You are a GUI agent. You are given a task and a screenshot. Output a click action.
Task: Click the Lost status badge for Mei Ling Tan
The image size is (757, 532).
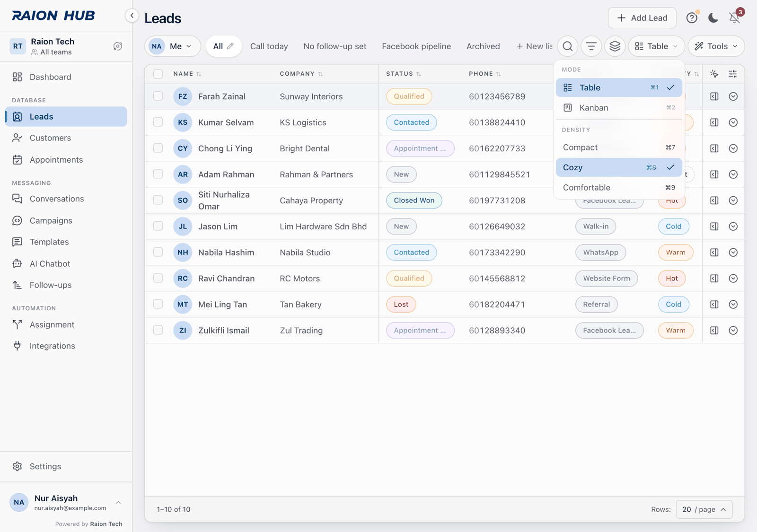[401, 305]
